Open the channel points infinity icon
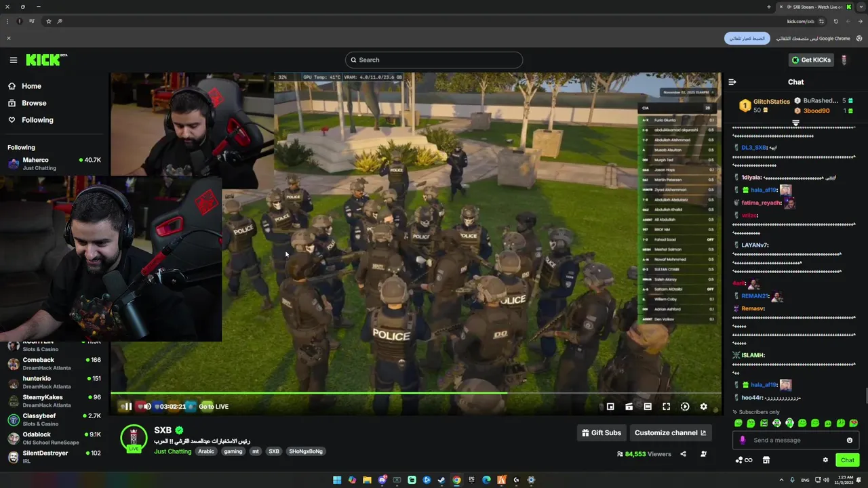The width and height of the screenshot is (868, 488). tap(744, 460)
